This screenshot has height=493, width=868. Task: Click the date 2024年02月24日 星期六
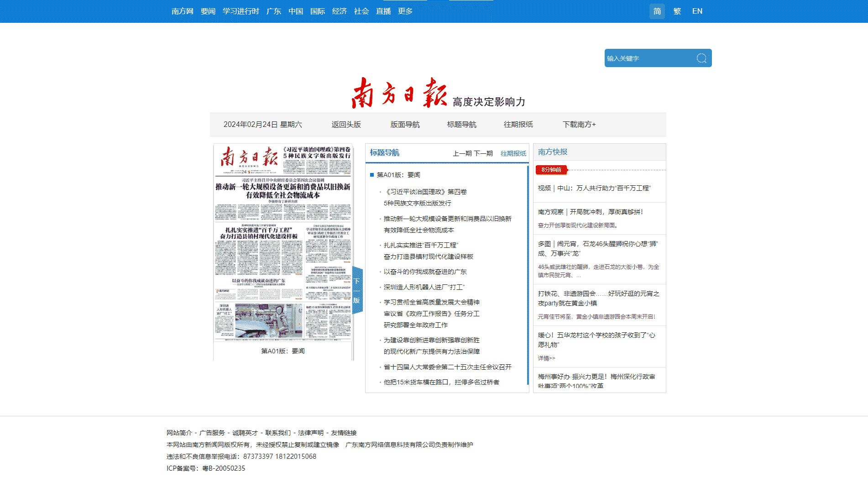[x=263, y=124]
